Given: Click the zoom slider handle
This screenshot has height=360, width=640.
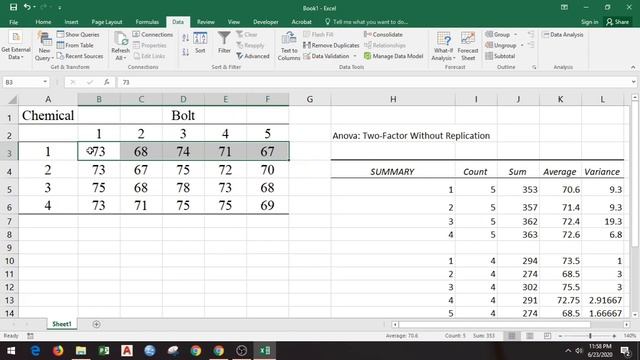Looking at the screenshot, I should point(590,336).
